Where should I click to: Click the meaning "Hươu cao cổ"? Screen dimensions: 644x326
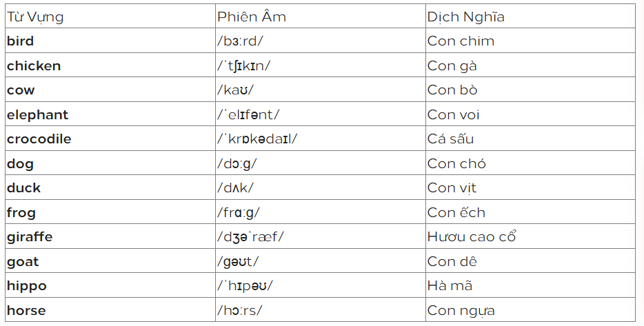click(472, 237)
